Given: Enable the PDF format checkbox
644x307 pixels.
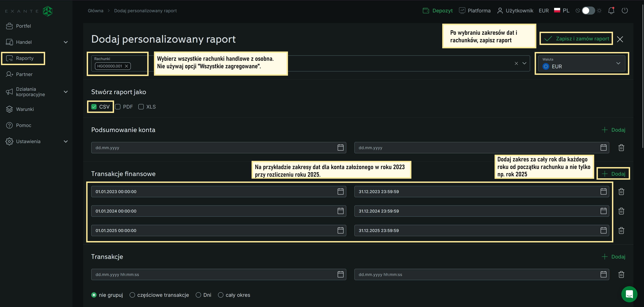Looking at the screenshot, I should (x=118, y=107).
